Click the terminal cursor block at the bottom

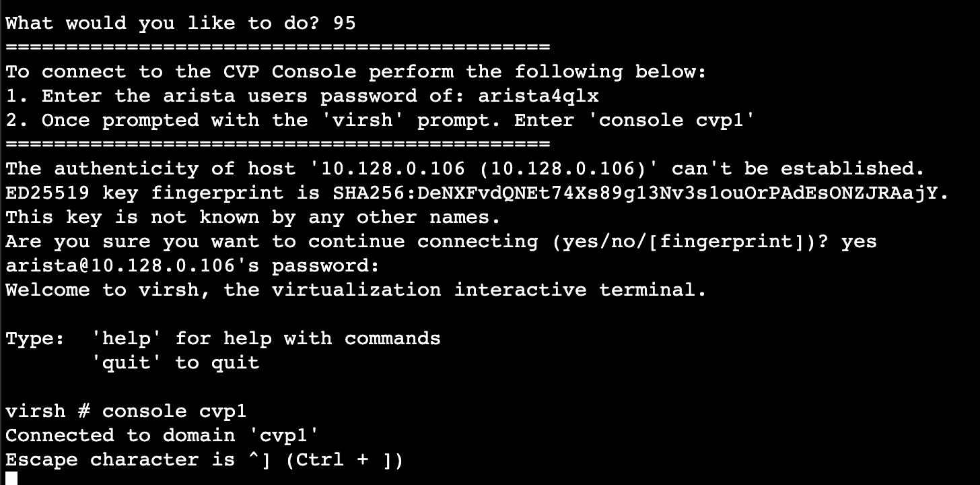(11, 479)
